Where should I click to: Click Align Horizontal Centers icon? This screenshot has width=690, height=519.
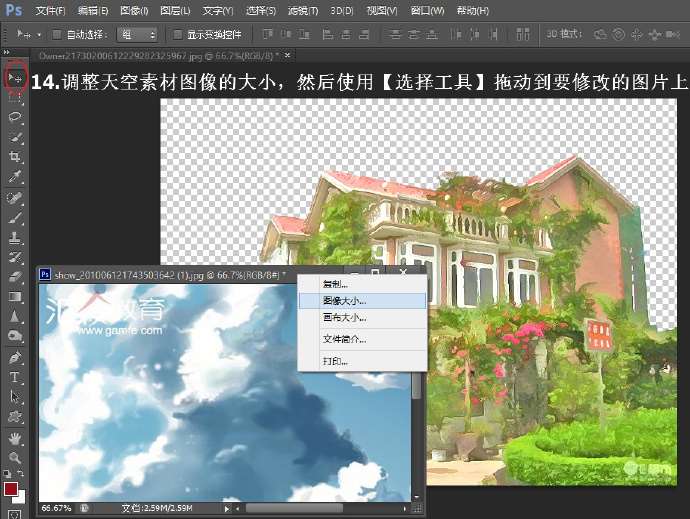pos(346,34)
